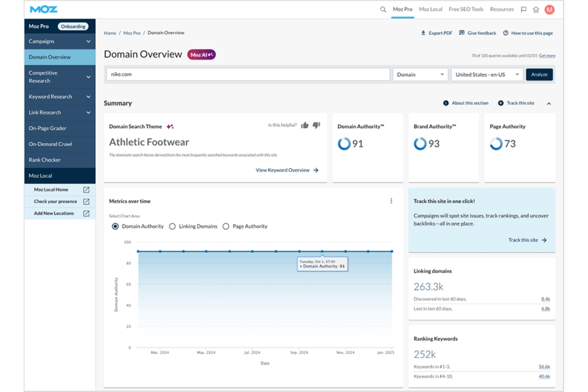The height and width of the screenshot is (392, 588).
Task: Click the Analyze button
Action: pyautogui.click(x=539, y=74)
